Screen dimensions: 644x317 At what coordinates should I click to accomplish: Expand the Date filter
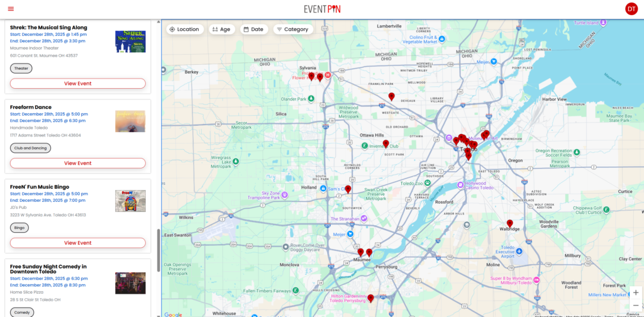point(253,29)
